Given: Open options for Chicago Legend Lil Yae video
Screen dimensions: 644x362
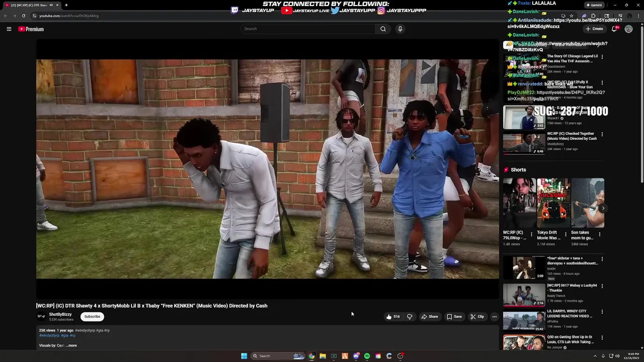Looking at the screenshot, I should (602, 57).
